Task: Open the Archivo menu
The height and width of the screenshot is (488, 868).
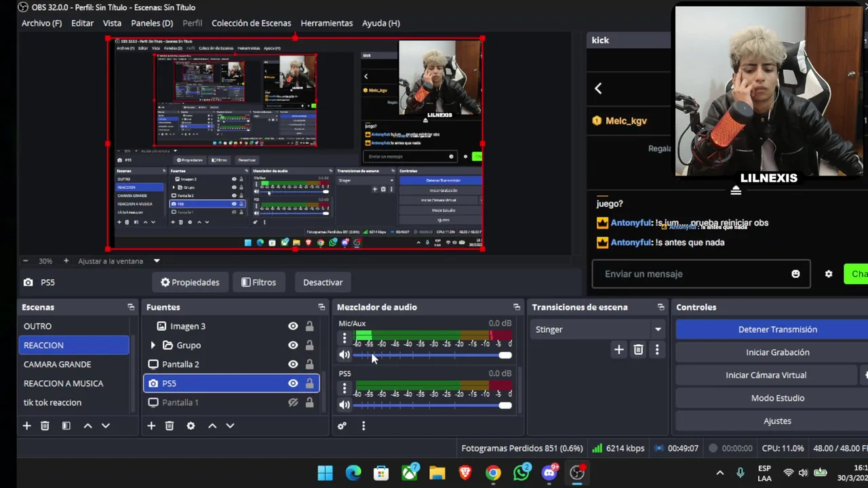Action: tap(41, 23)
